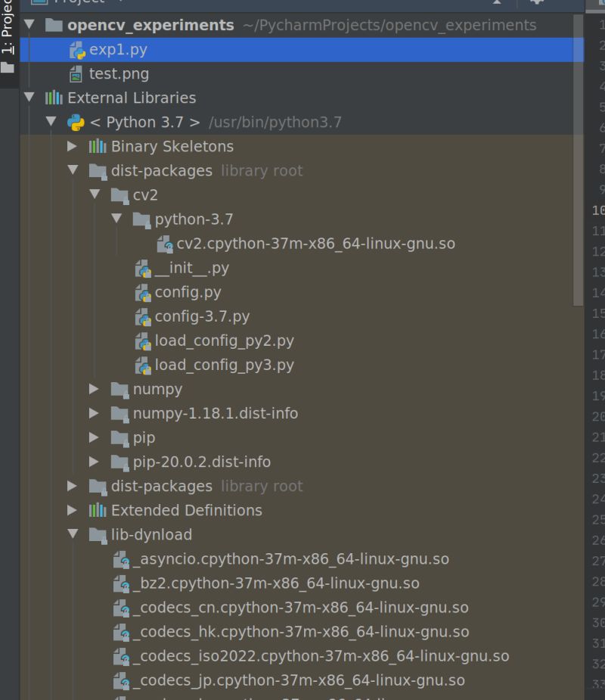Collapse the lib-dynload folder

[73, 534]
